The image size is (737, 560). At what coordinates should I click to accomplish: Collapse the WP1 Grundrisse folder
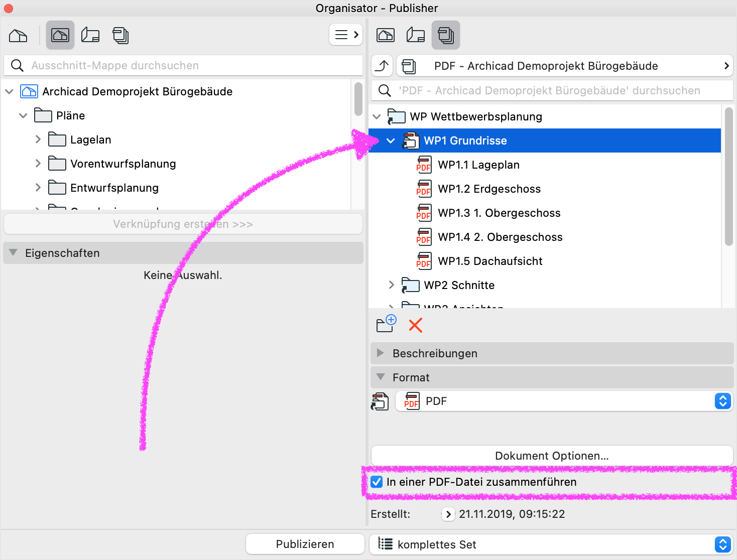(391, 141)
